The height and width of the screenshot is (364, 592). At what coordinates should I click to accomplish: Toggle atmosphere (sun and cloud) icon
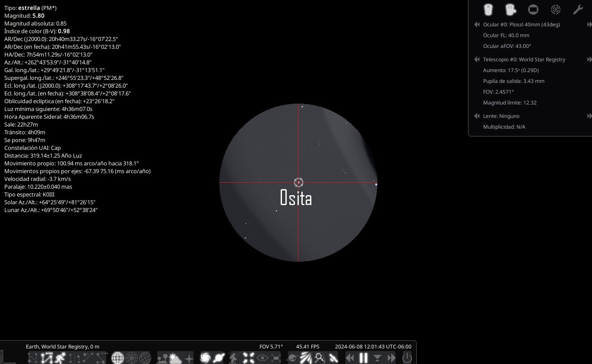coord(175,358)
